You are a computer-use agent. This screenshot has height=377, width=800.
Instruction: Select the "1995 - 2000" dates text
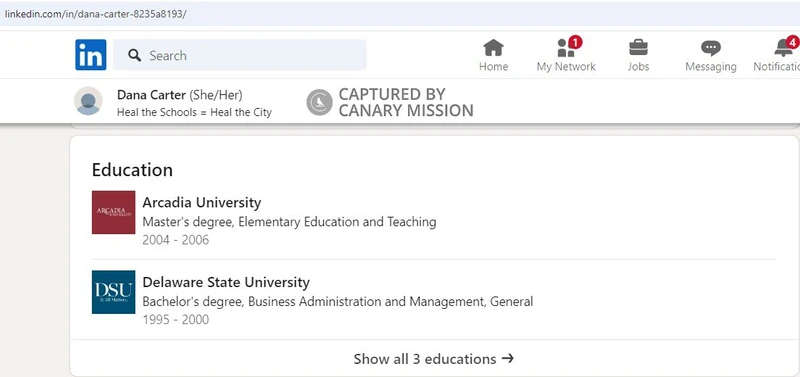click(176, 320)
